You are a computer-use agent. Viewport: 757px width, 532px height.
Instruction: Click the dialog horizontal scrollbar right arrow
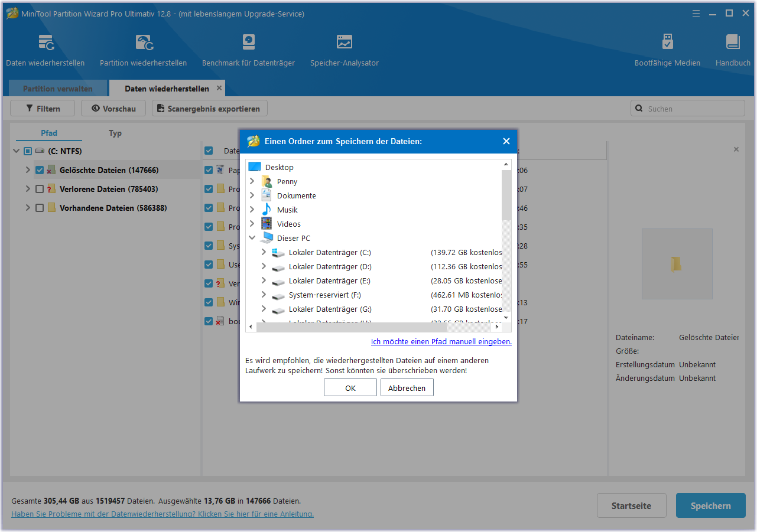497,327
